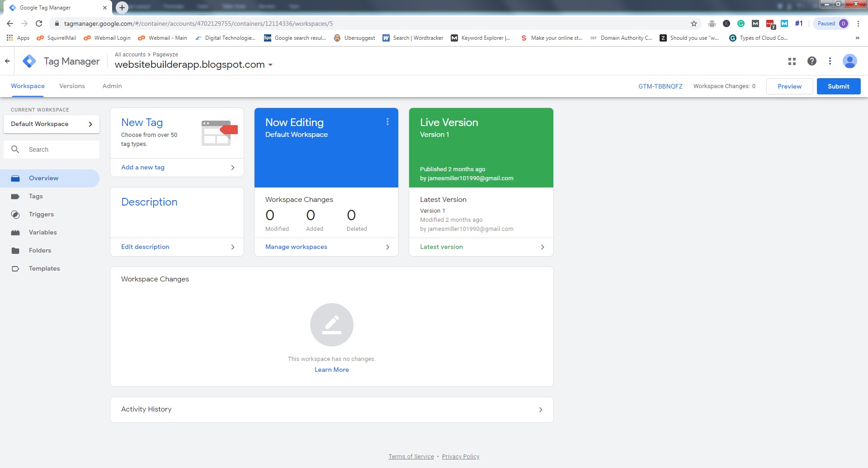Open the Privacy Policy link
This screenshot has width=868, height=468.
461,457
